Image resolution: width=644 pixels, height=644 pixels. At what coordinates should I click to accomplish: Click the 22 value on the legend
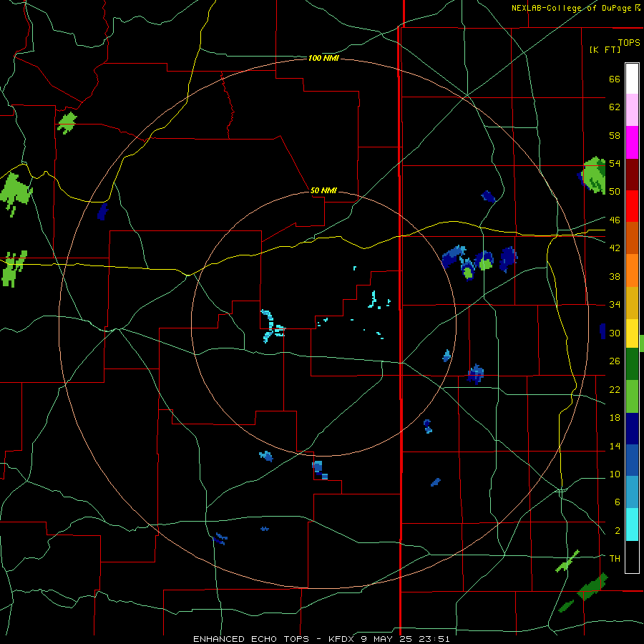(615, 390)
